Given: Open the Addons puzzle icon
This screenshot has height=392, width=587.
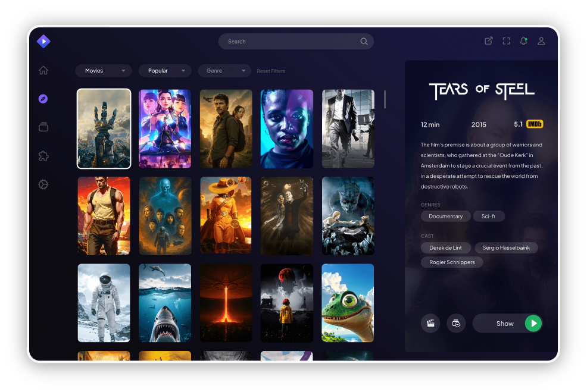Looking at the screenshot, I should click(x=43, y=156).
